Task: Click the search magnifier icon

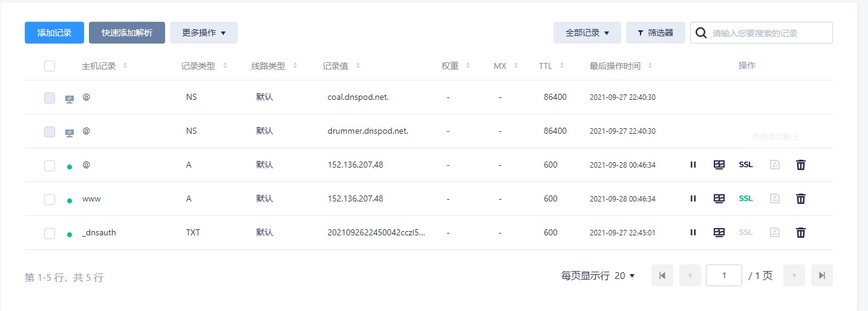Action: coord(702,33)
